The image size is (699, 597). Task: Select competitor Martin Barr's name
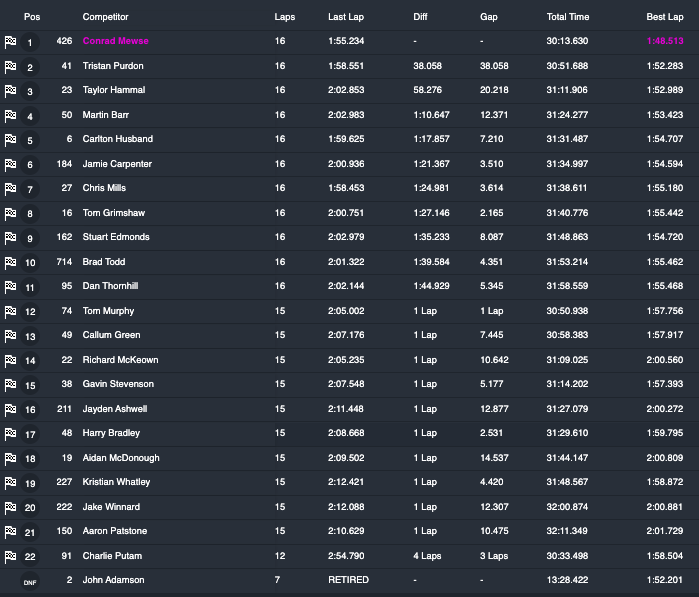[107, 115]
